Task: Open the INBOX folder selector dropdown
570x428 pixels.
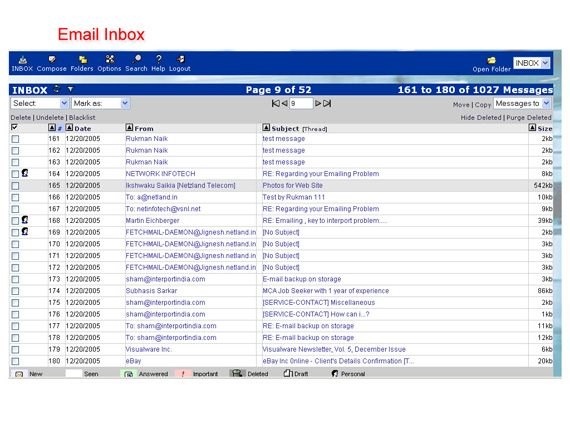Action: [531, 63]
